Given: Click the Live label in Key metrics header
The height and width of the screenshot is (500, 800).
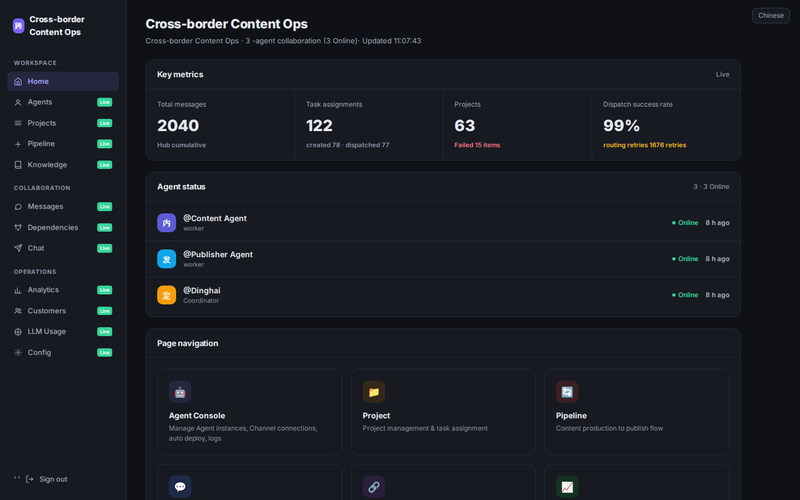Looking at the screenshot, I should tap(722, 74).
